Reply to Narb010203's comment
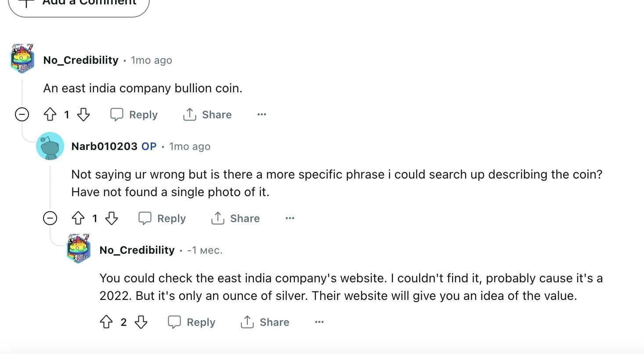Screen dimensions: 644x354 [x=162, y=219]
